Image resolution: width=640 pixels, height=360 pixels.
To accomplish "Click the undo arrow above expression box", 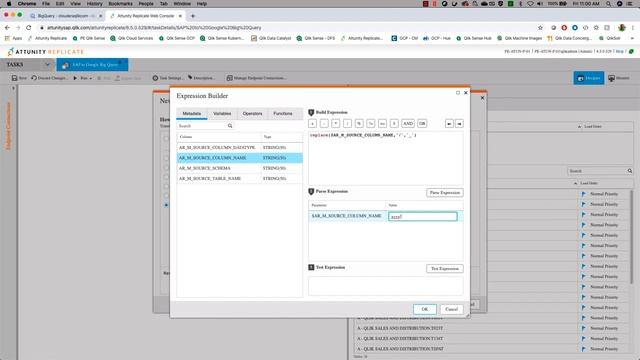I will (449, 123).
